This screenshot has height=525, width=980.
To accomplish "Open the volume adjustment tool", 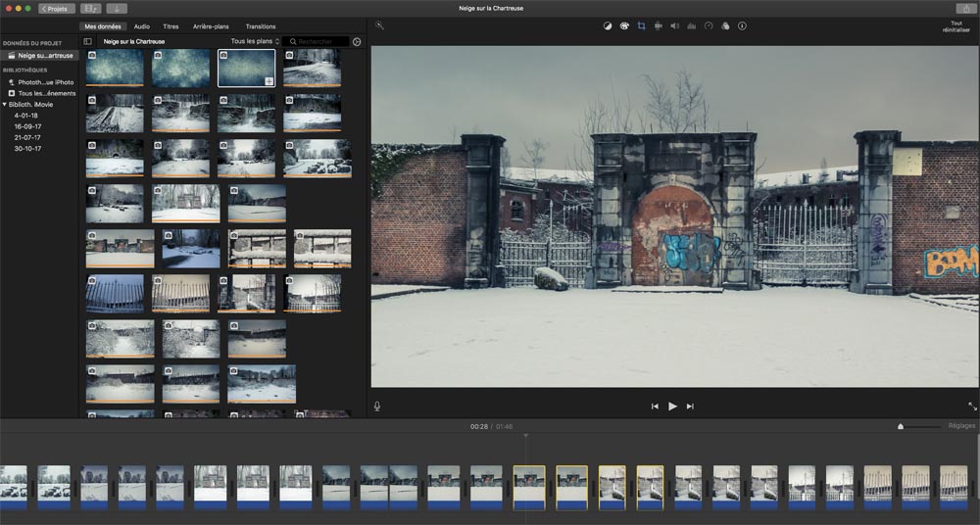I will click(x=674, y=26).
